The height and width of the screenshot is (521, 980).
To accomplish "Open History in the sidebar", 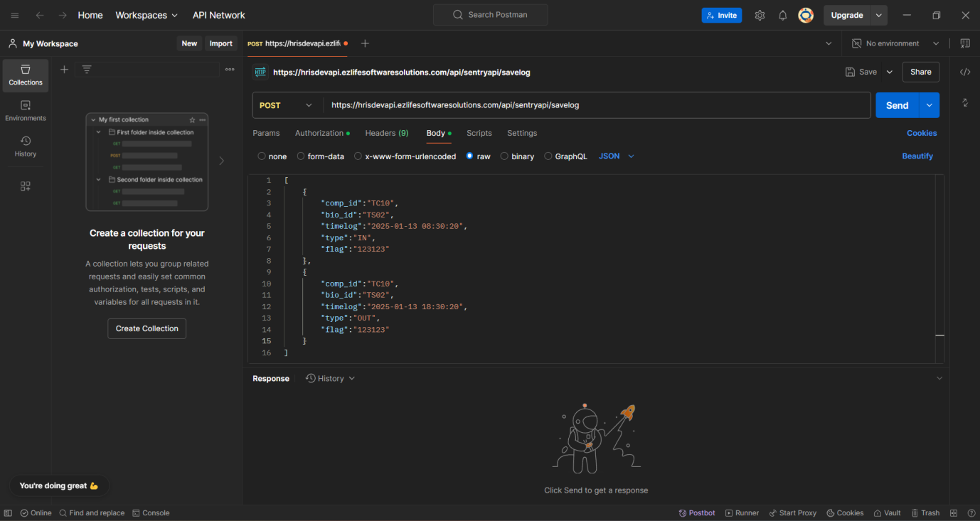I will pyautogui.click(x=26, y=146).
